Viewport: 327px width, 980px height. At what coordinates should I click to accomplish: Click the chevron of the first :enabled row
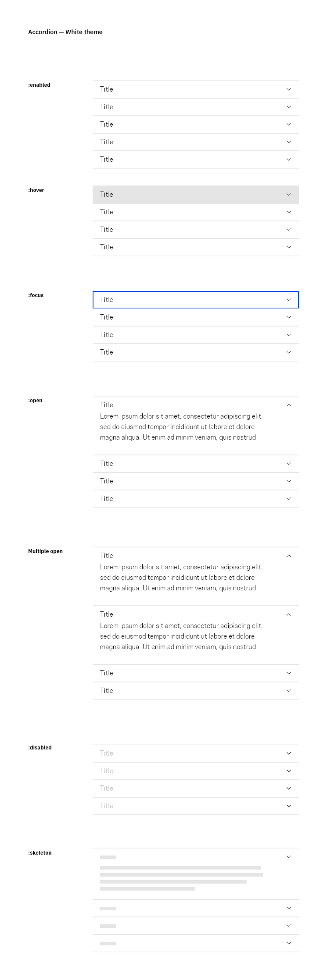click(289, 89)
